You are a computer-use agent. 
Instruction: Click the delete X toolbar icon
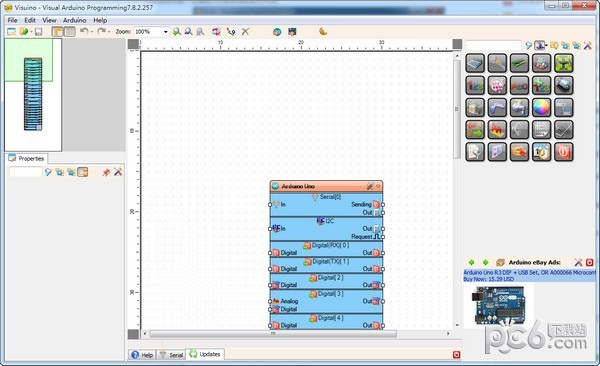pyautogui.click(x=245, y=32)
